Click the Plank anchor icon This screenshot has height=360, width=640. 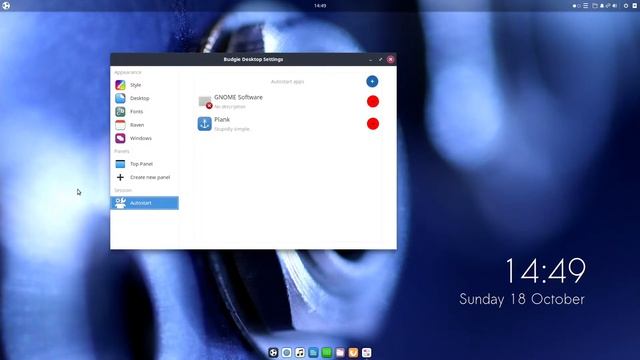pos(204,124)
